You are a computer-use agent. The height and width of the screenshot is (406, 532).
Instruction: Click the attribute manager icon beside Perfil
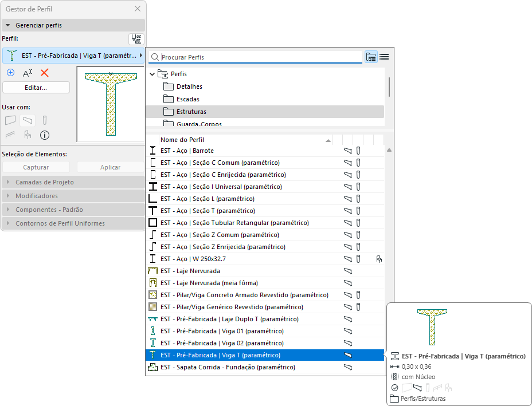[136, 39]
